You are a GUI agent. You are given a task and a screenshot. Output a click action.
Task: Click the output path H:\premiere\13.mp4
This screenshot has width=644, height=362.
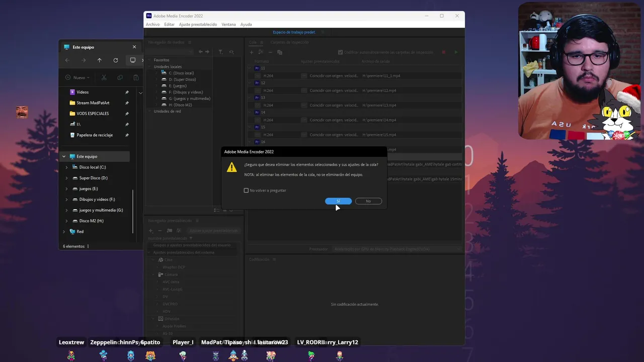(379, 106)
